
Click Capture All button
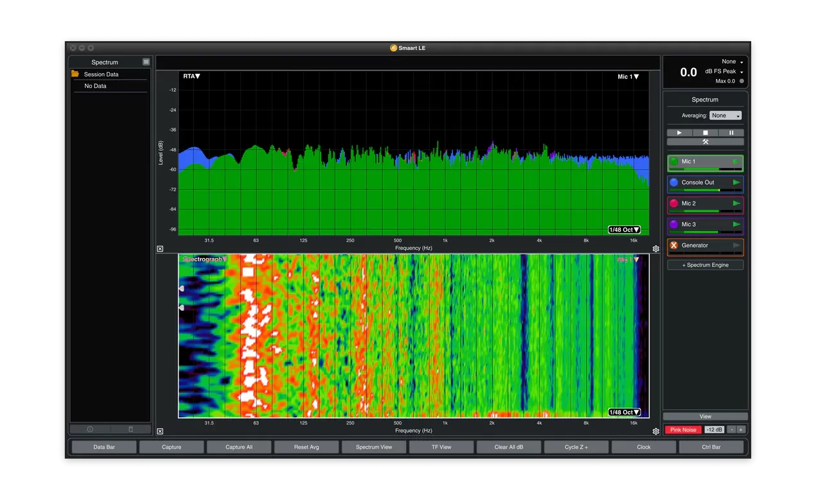tap(239, 447)
